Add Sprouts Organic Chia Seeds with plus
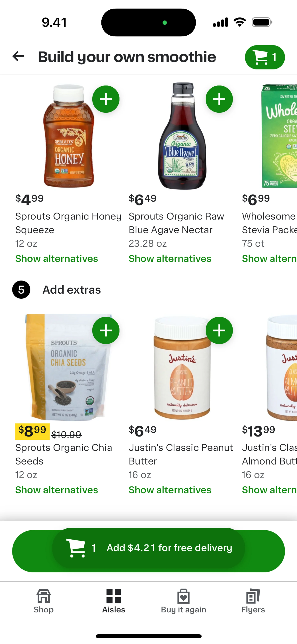The height and width of the screenshot is (644, 297). click(x=106, y=331)
